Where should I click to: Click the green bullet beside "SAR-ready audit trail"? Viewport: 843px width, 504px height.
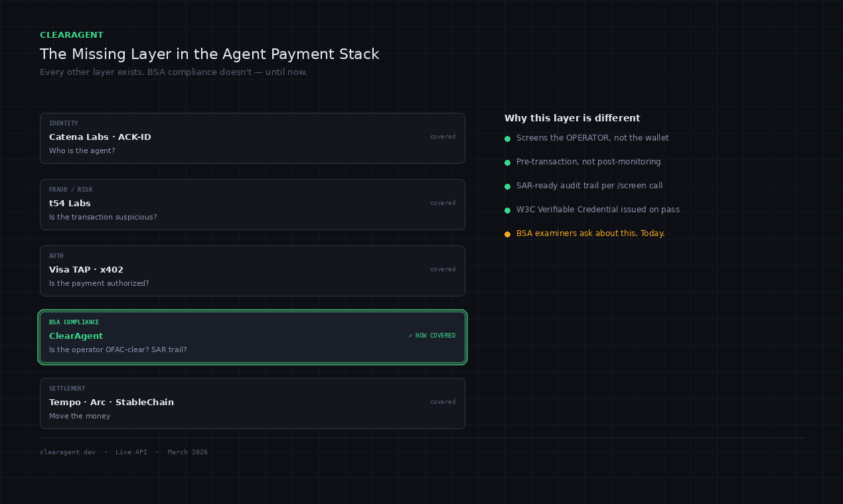[507, 186]
